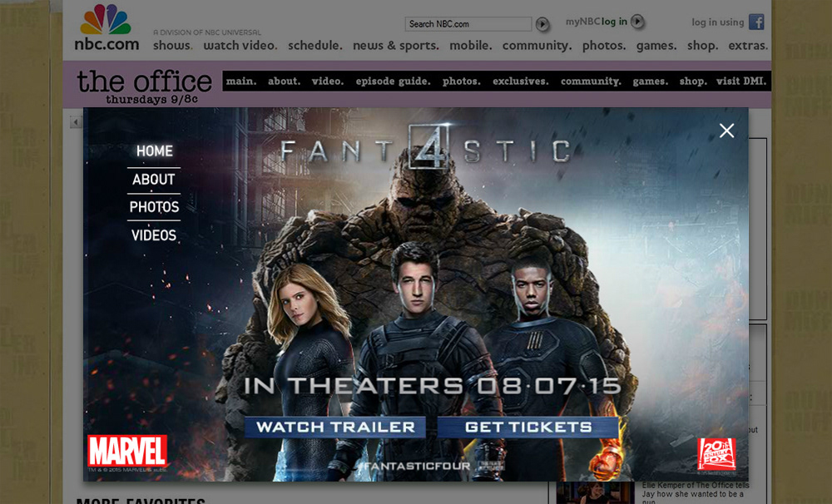832x504 pixels.
Task: Close the Fantastic Four ad overlay
Action: (726, 131)
